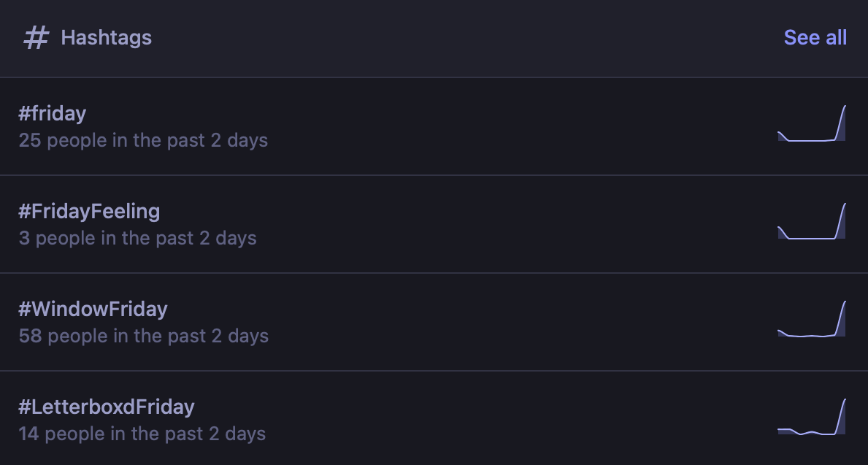View the #friday trend sparkline chart
The image size is (868, 465).
(x=812, y=123)
